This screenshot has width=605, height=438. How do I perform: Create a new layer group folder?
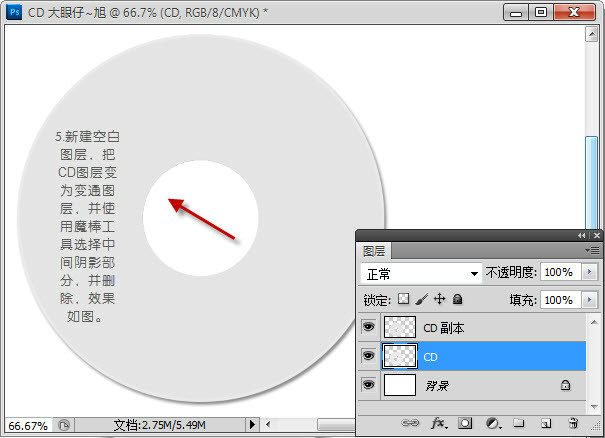[x=519, y=423]
